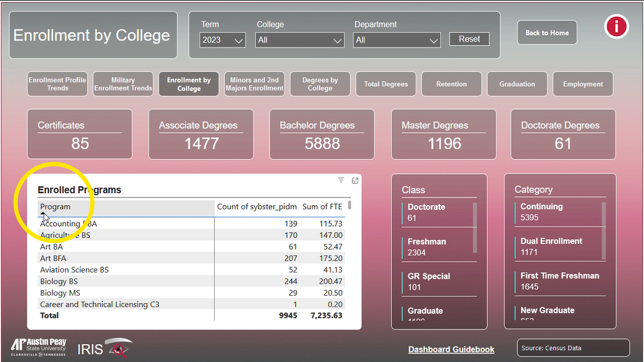
Task: Open the Department filter dropdown
Action: (x=397, y=40)
